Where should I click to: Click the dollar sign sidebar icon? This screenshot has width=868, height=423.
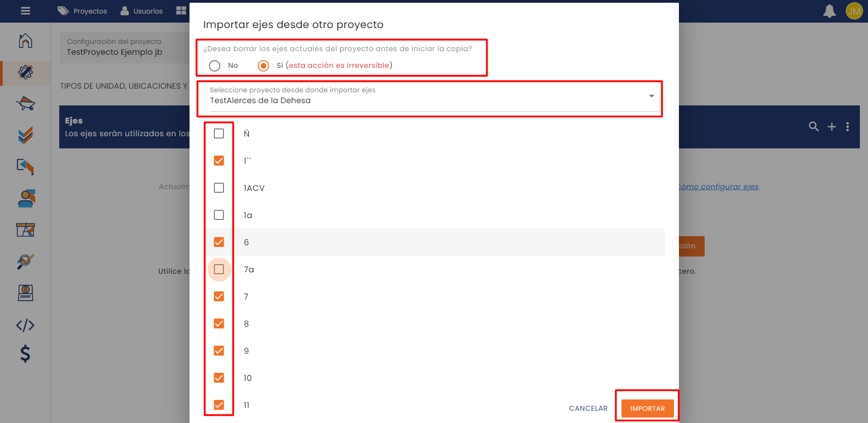25,354
